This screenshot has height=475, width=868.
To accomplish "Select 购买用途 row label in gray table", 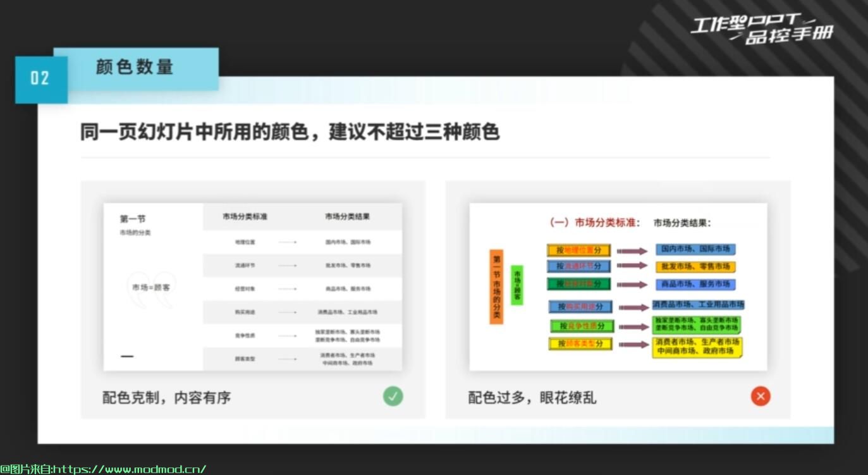I will tap(245, 312).
